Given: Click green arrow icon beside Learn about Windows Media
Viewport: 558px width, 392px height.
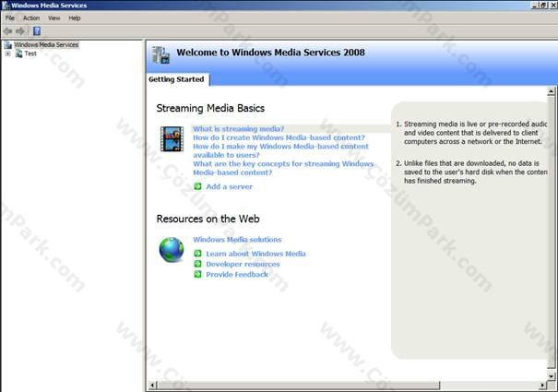Looking at the screenshot, I should pos(197,254).
